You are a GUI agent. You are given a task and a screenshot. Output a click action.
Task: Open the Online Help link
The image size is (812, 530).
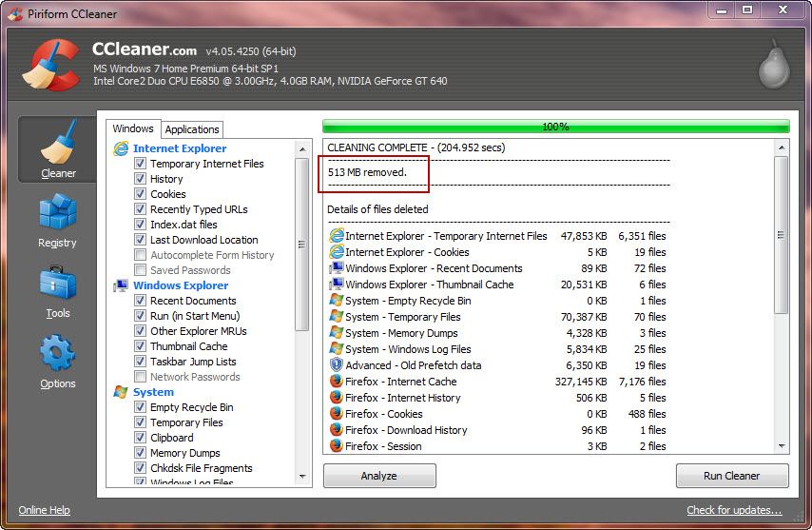click(44, 510)
